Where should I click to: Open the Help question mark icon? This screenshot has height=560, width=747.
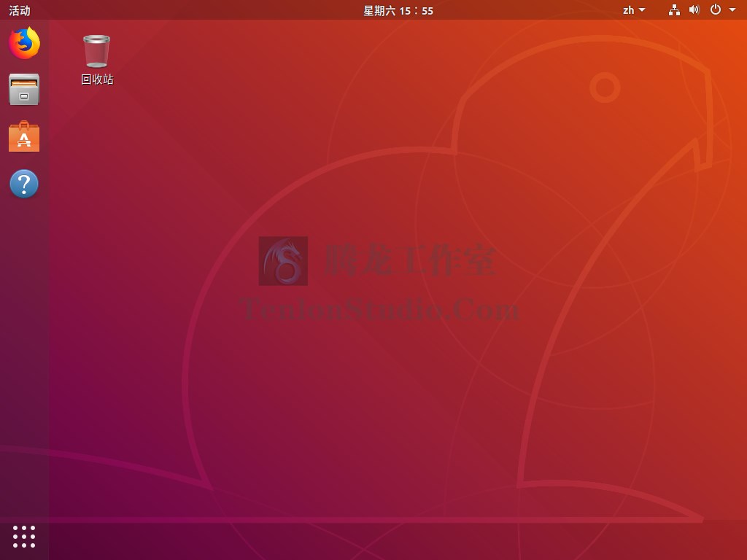[x=24, y=183]
